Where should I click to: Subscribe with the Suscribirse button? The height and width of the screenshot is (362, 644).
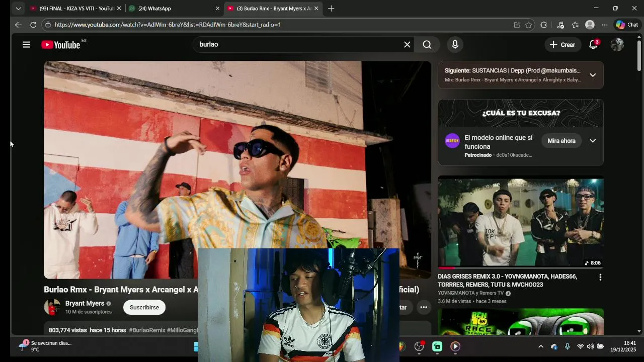tap(144, 307)
